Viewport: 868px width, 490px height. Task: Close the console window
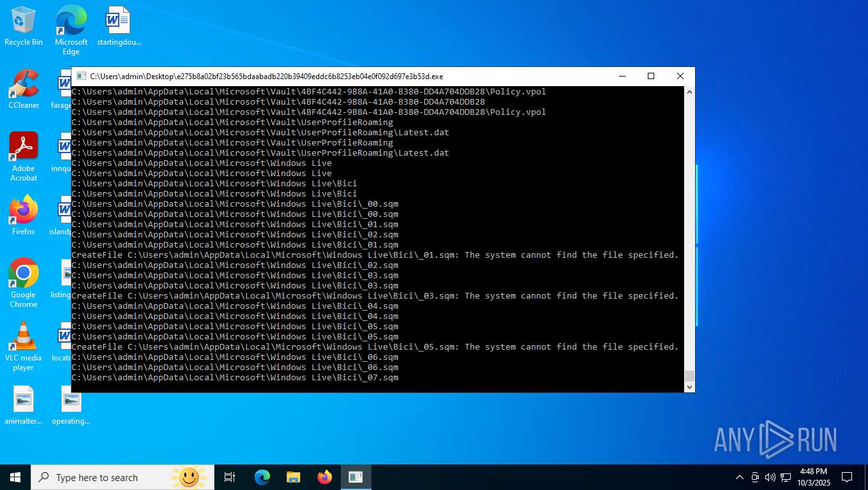[x=680, y=76]
